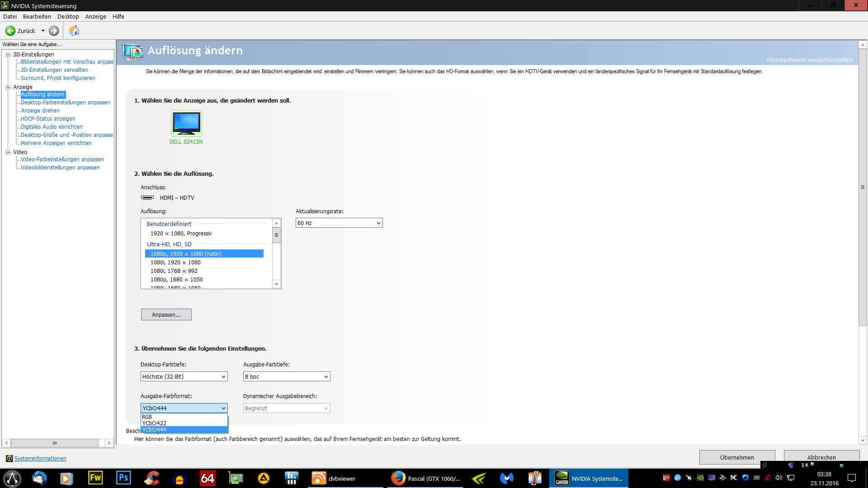The height and width of the screenshot is (488, 868).
Task: Open Fireworks from the taskbar
Action: pyautogui.click(x=95, y=478)
